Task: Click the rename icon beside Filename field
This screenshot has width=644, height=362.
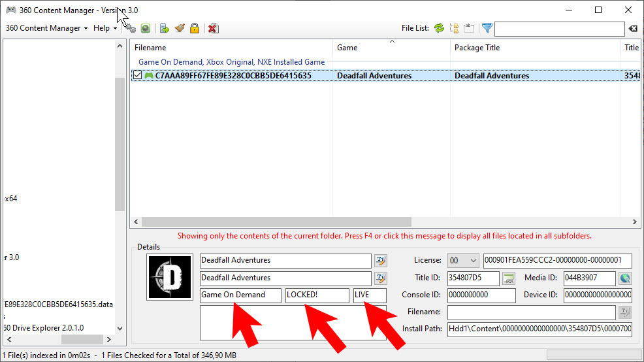Action: coord(625,312)
